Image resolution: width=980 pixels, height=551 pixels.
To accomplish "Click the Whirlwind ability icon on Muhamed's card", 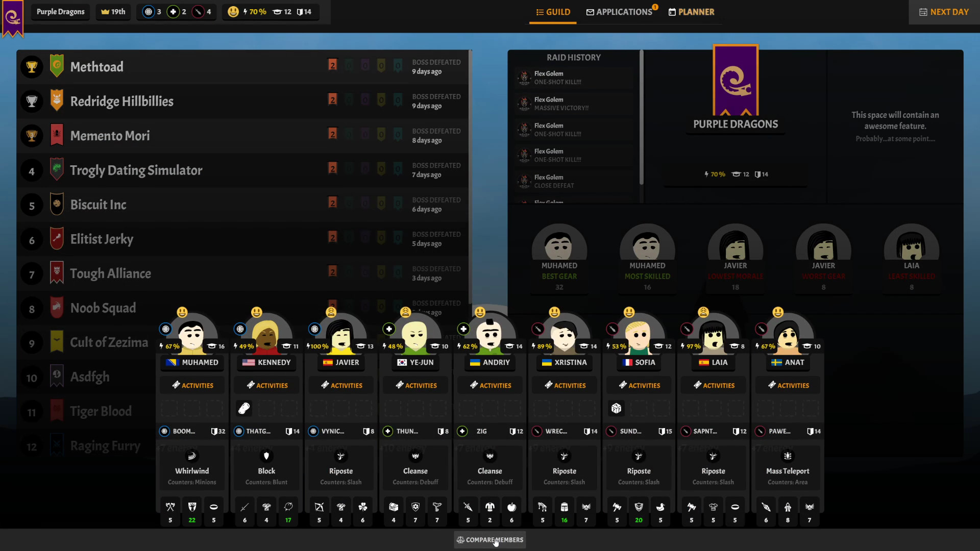I will [191, 457].
